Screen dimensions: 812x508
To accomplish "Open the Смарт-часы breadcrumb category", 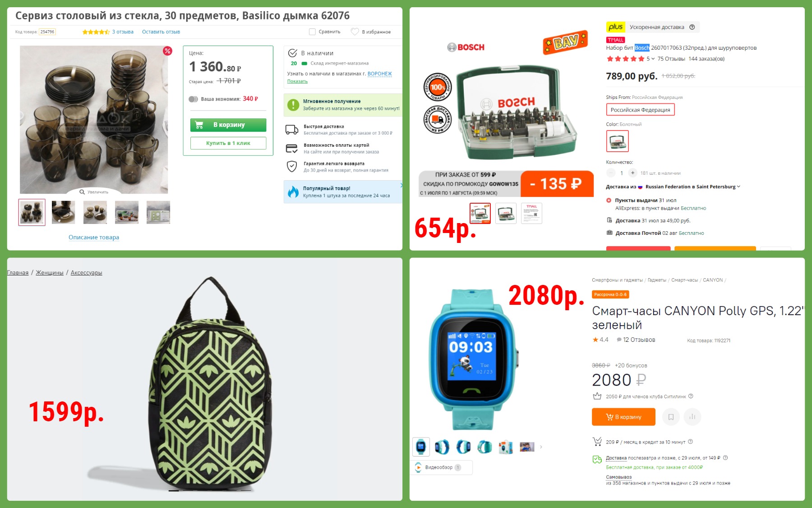I will point(684,280).
